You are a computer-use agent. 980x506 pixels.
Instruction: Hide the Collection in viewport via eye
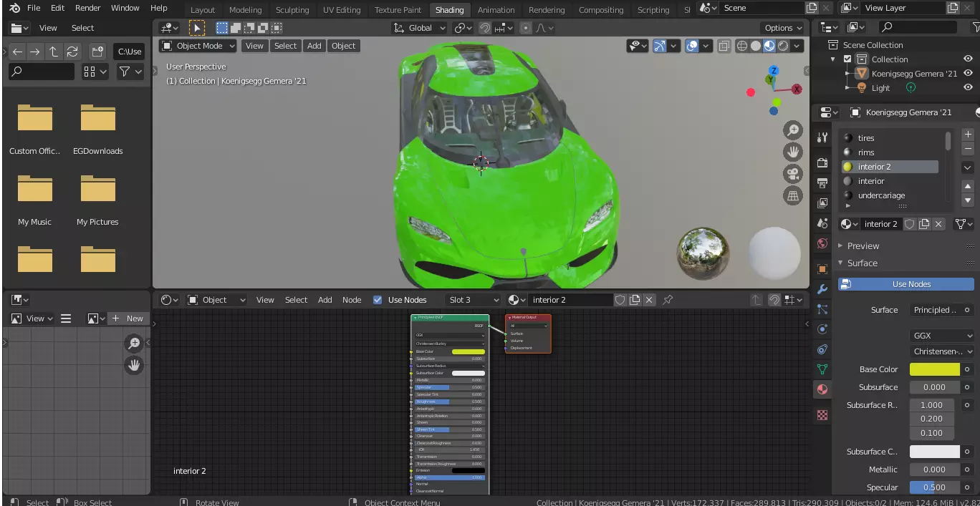[968, 59]
